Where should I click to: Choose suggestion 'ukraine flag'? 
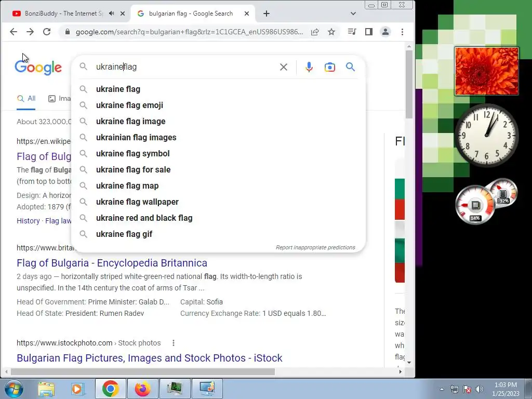(x=219, y=89)
